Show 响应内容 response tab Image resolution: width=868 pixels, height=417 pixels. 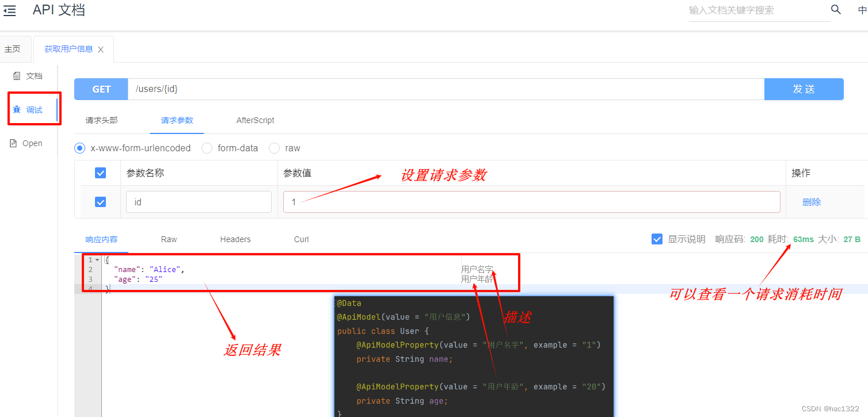click(101, 239)
